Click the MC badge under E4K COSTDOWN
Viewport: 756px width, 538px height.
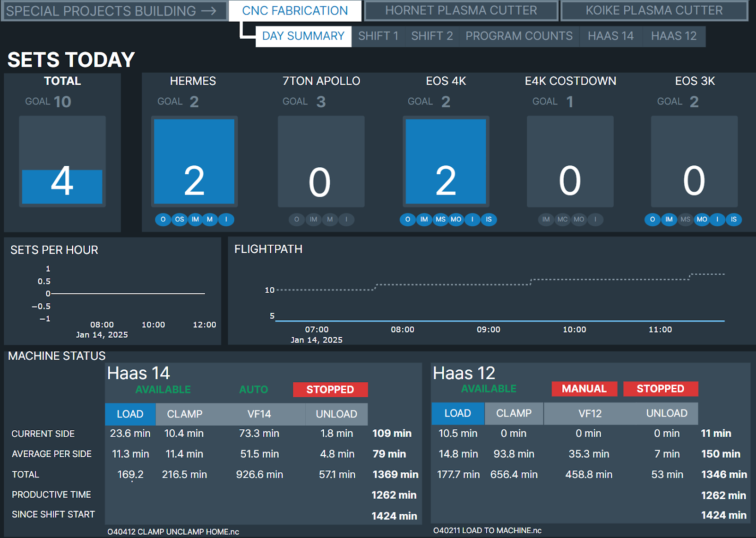[x=562, y=220]
